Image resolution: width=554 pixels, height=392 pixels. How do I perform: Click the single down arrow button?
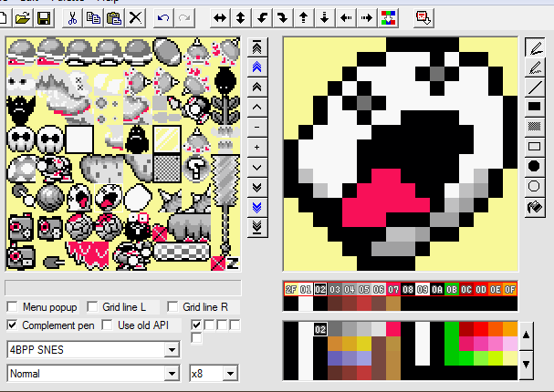point(257,167)
